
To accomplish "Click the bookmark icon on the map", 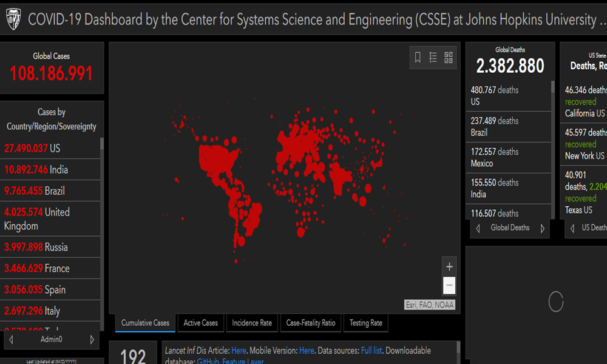I will [418, 58].
